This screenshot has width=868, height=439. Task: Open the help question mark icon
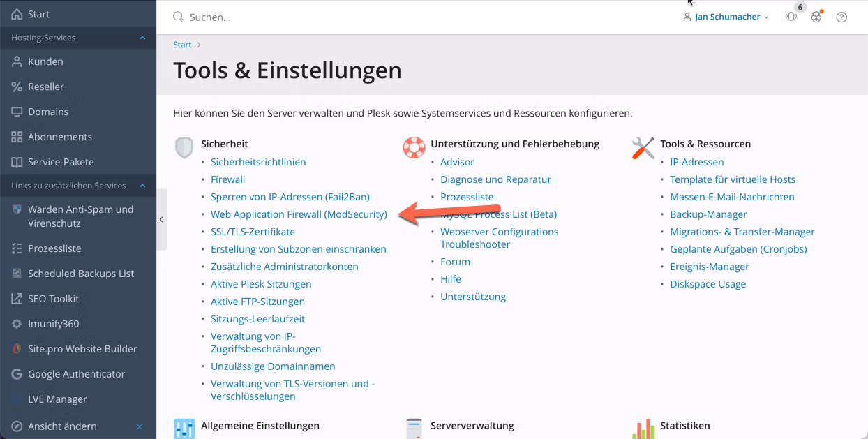coord(841,17)
